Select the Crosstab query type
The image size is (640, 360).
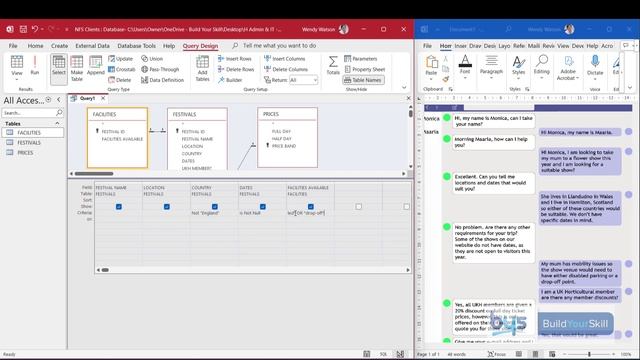[121, 69]
